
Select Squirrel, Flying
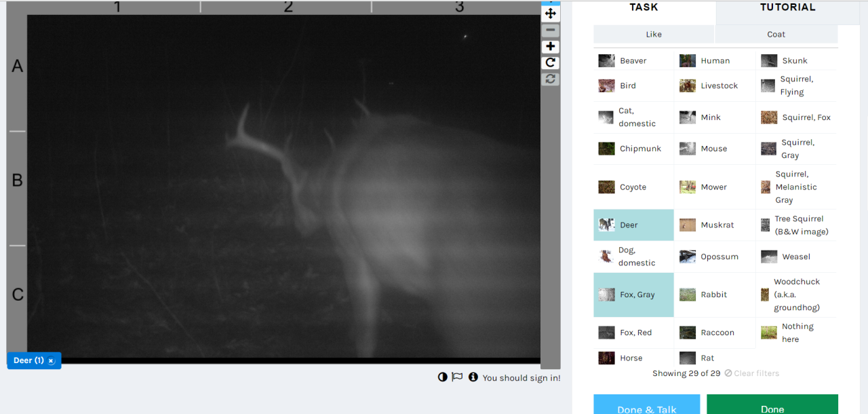pos(797,86)
